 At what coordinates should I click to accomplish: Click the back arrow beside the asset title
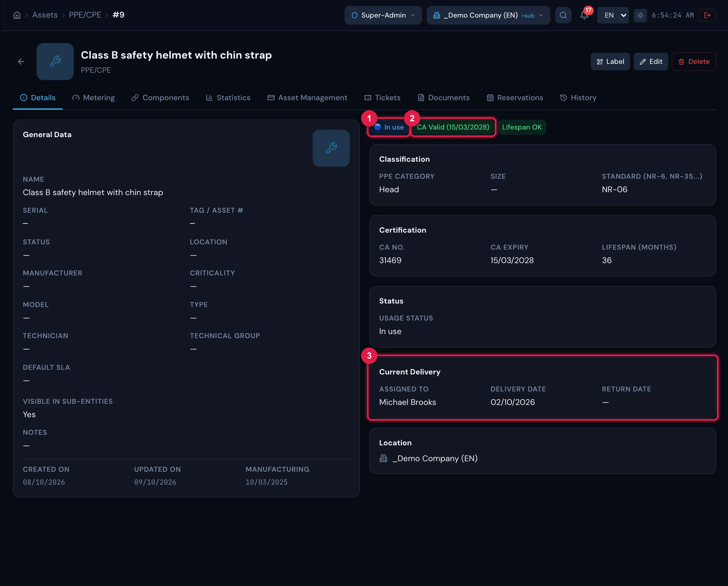point(21,62)
